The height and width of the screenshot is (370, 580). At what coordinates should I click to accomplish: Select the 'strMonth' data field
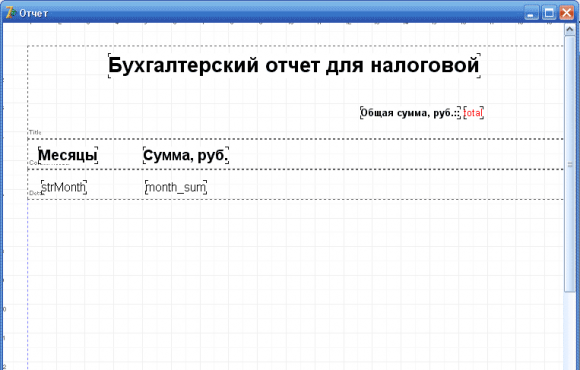pos(64,187)
